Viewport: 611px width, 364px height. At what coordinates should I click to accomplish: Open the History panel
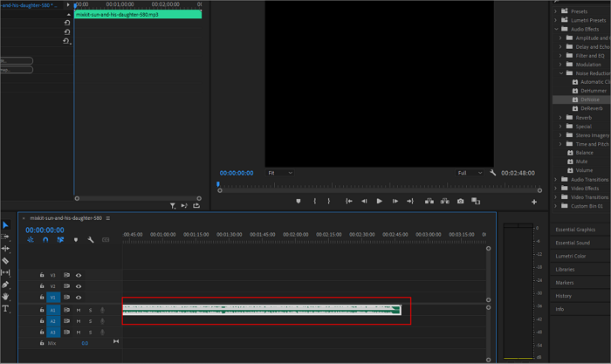click(564, 296)
